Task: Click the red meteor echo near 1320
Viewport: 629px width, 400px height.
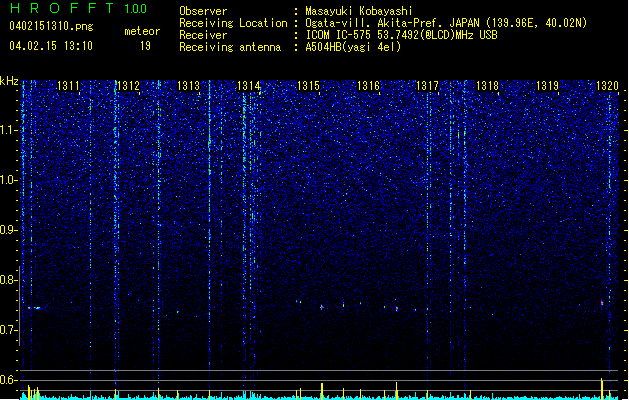Action: tap(602, 303)
